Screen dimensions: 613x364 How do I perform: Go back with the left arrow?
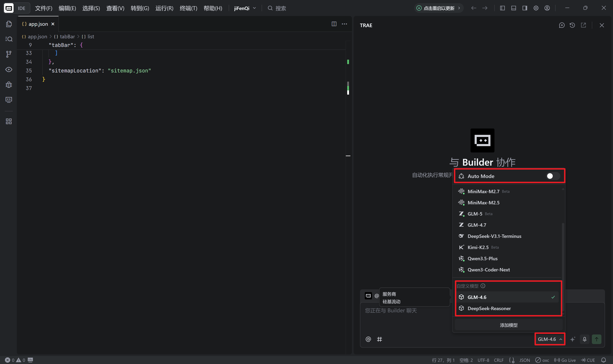pyautogui.click(x=474, y=8)
